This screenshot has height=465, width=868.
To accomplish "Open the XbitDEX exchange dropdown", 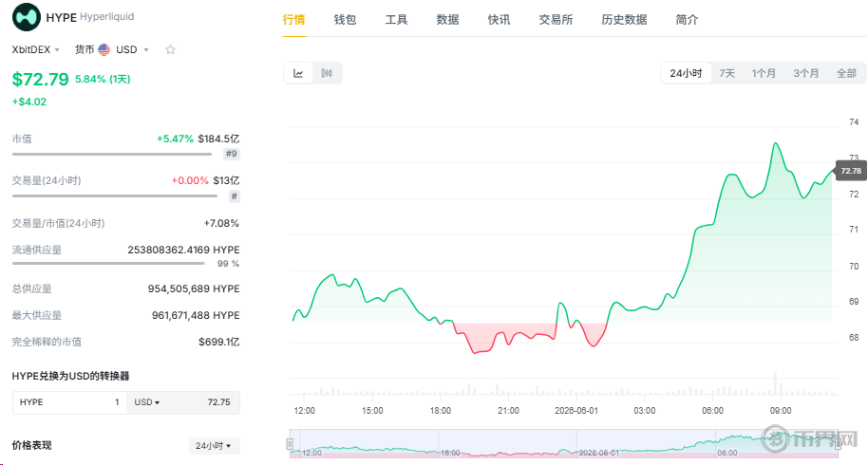I will (x=35, y=49).
